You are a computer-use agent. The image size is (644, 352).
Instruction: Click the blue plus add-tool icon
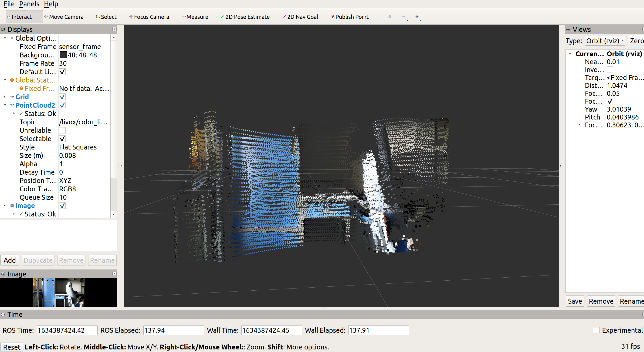[x=390, y=17]
